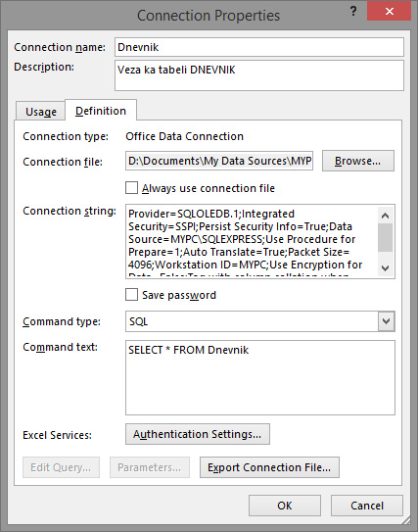
Task: Click into the Description text box
Action: (x=259, y=75)
